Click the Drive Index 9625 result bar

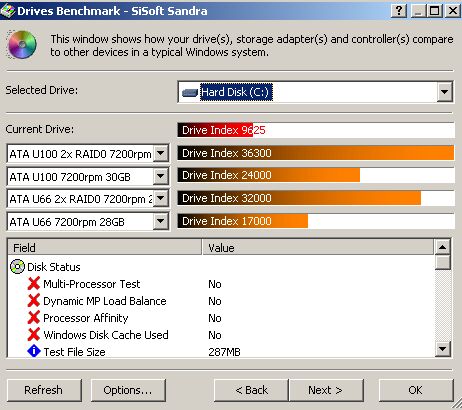point(316,130)
